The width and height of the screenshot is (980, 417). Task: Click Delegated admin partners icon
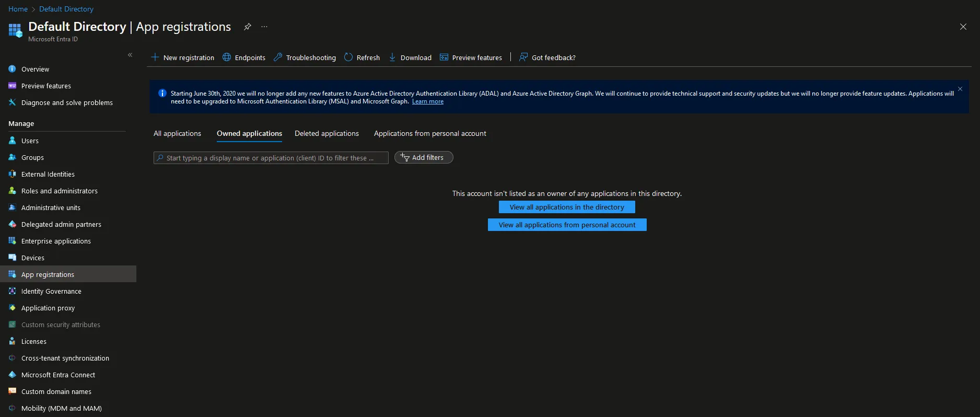[13, 224]
